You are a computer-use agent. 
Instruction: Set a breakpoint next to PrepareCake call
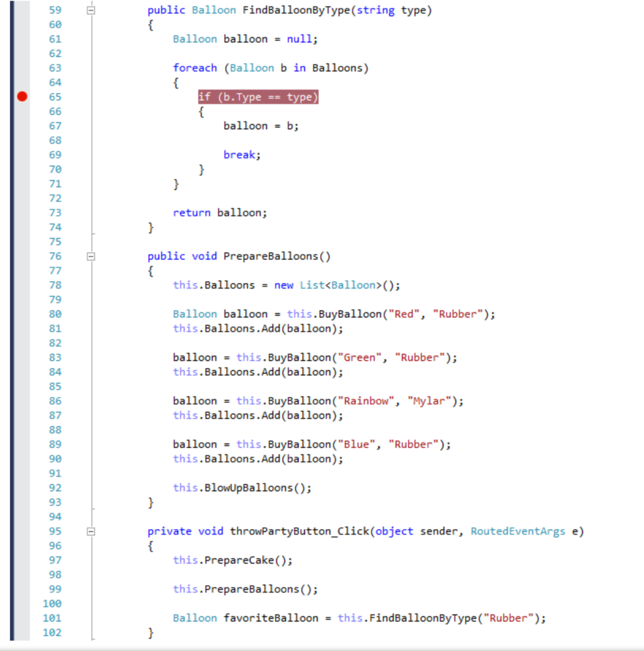[x=22, y=560]
